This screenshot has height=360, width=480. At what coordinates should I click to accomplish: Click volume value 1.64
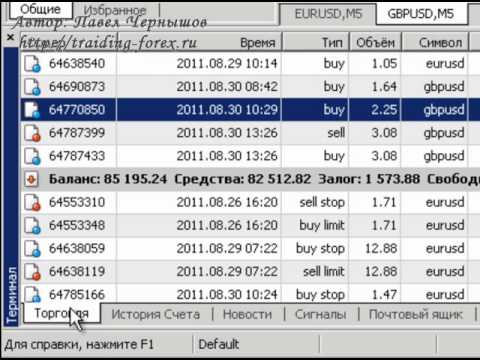[384, 87]
